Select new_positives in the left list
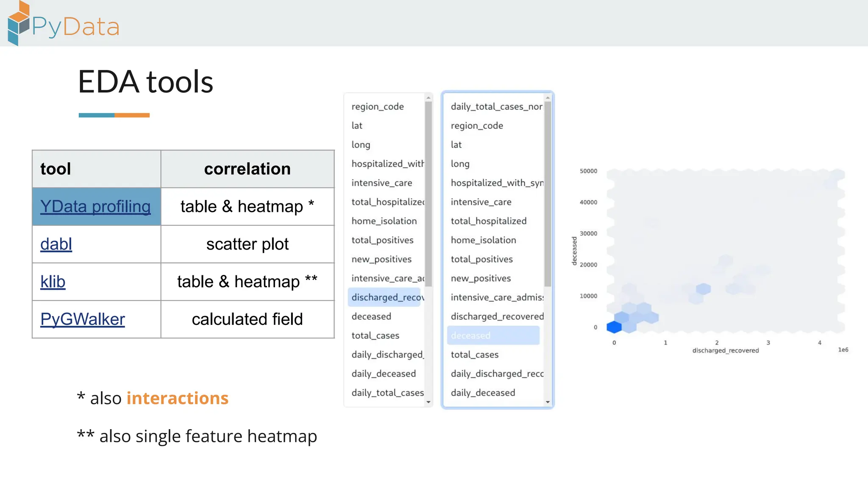Image resolution: width=868 pixels, height=488 pixels. (x=381, y=259)
